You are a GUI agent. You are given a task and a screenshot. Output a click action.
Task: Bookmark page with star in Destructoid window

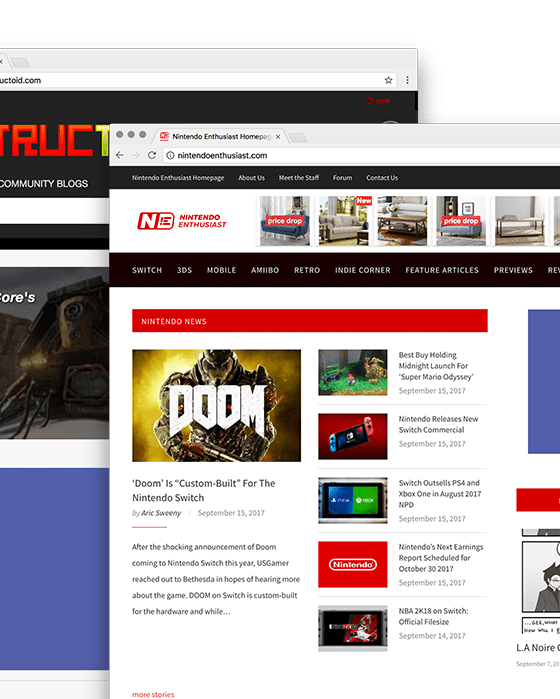(388, 80)
